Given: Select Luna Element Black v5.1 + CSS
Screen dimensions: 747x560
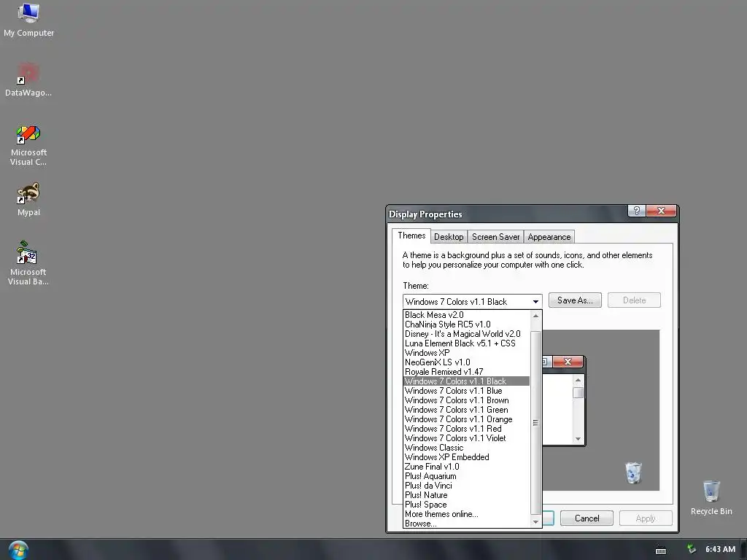Looking at the screenshot, I should [x=466, y=343].
